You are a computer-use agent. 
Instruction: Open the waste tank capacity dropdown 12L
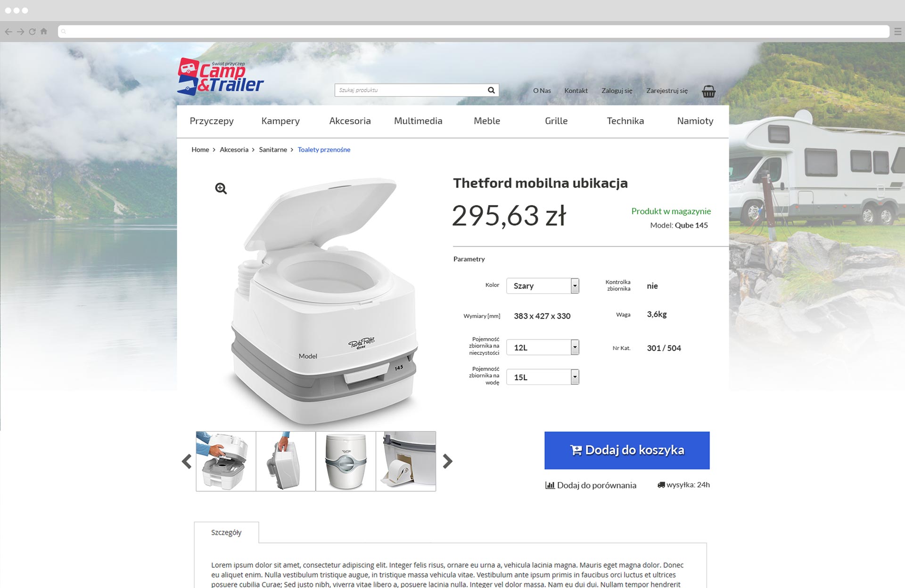click(x=543, y=348)
